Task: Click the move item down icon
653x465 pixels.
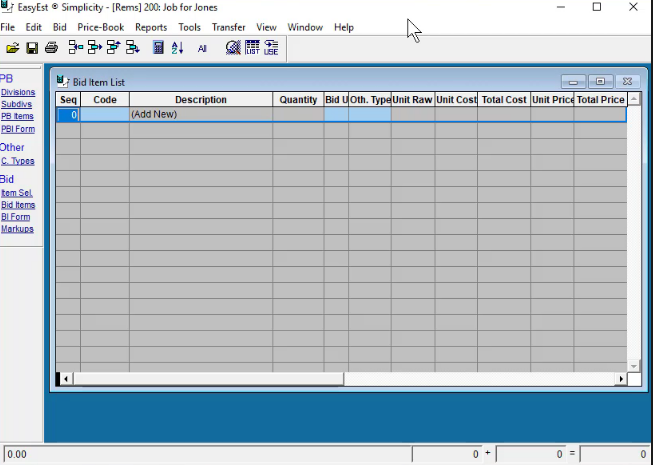Action: (x=133, y=47)
